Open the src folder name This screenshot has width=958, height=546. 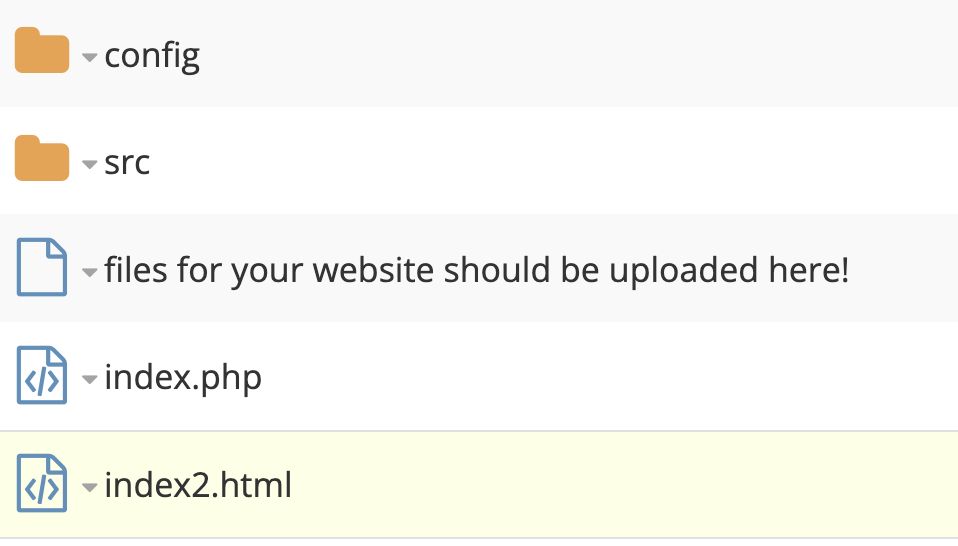point(127,161)
